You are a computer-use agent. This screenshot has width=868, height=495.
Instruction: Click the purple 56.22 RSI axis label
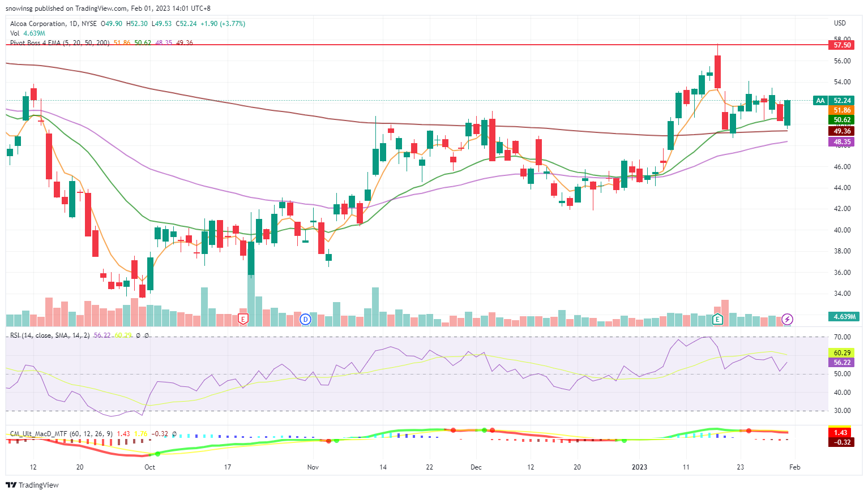(842, 363)
